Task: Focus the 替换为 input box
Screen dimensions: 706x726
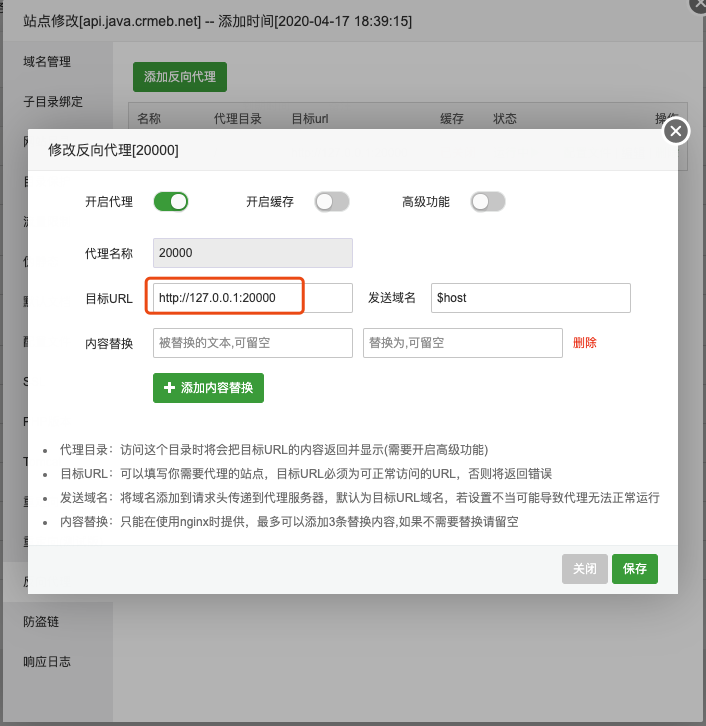Action: pyautogui.click(x=462, y=343)
